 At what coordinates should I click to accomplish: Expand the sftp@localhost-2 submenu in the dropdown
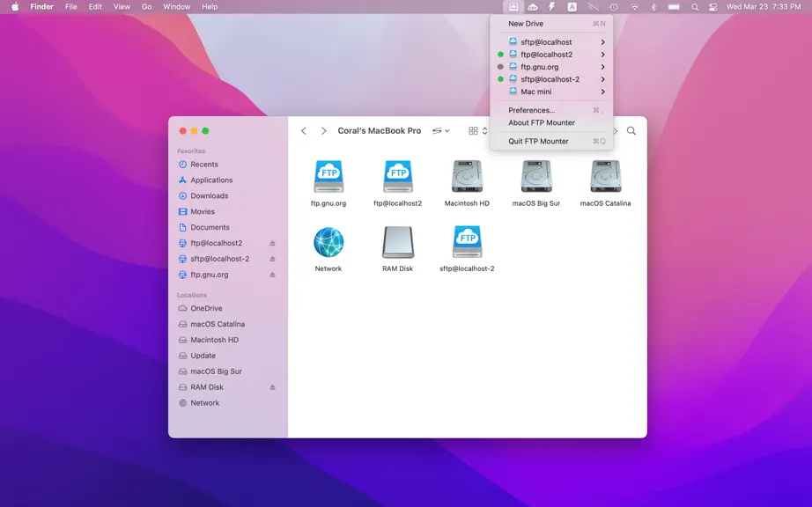602,79
